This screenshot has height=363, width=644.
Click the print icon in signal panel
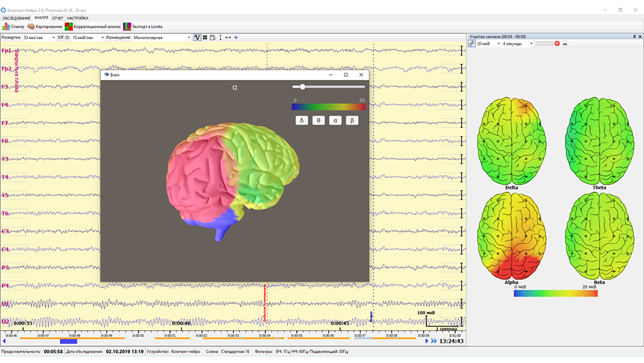[x=565, y=43]
